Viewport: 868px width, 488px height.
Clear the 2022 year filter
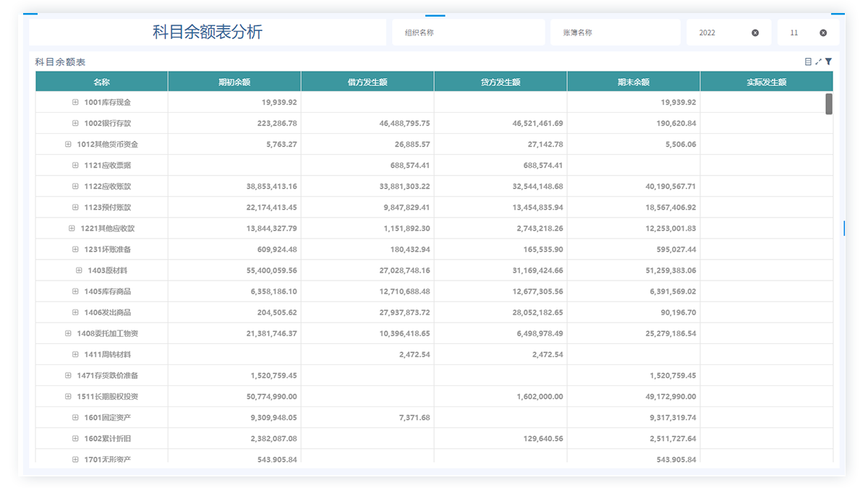755,33
